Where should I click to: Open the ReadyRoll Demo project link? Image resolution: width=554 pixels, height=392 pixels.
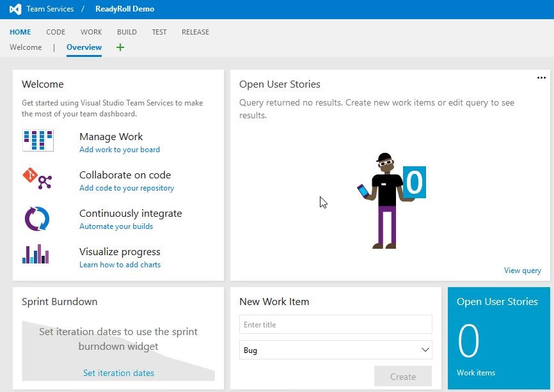(125, 10)
